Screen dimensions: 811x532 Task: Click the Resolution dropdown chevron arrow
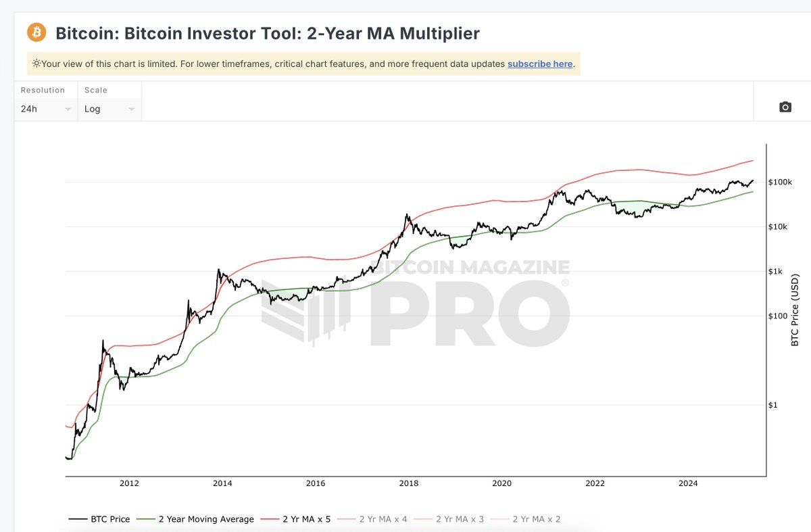(68, 108)
